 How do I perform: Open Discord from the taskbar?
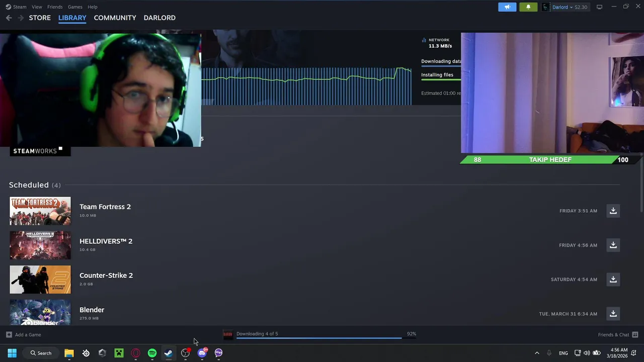(x=202, y=353)
